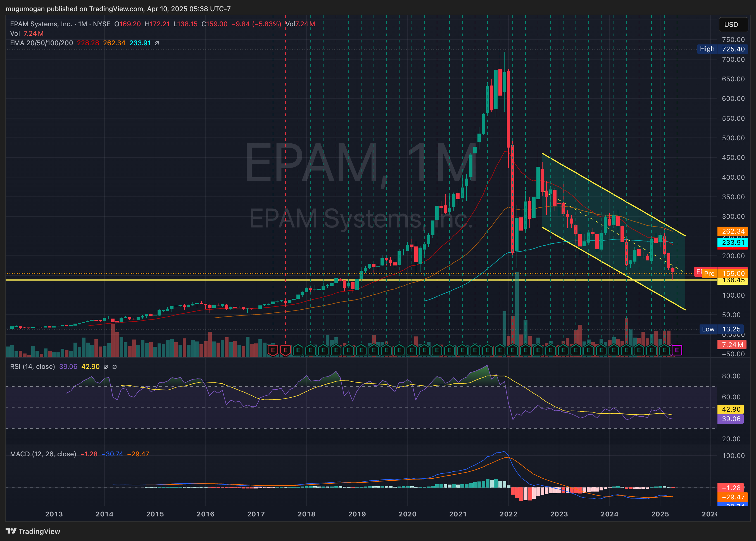756x541 pixels.
Task: Click the publisher line at top left
Action: (118, 9)
